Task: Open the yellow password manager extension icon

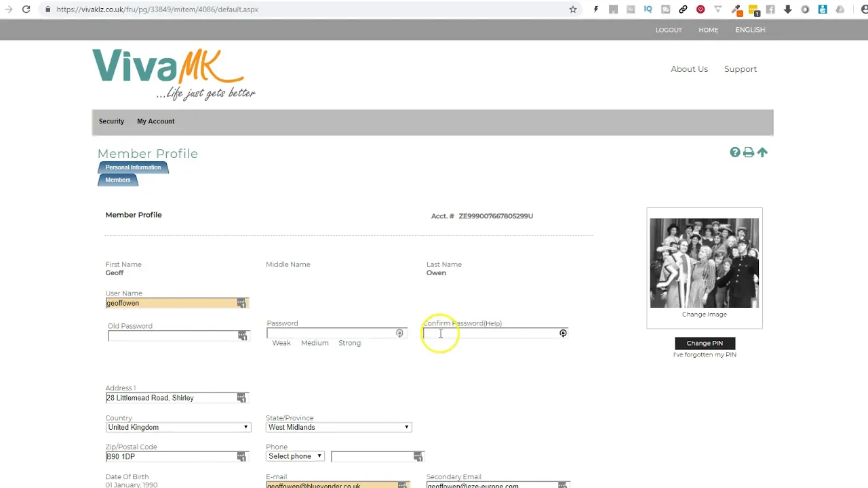Action: click(753, 10)
